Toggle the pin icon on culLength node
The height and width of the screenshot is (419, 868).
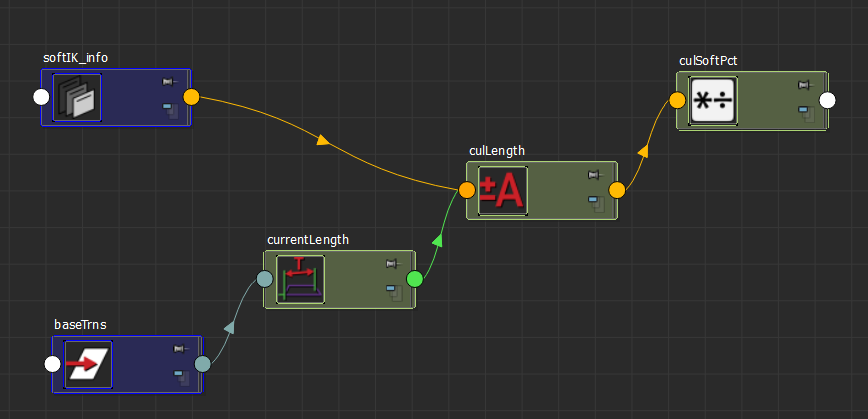click(595, 175)
